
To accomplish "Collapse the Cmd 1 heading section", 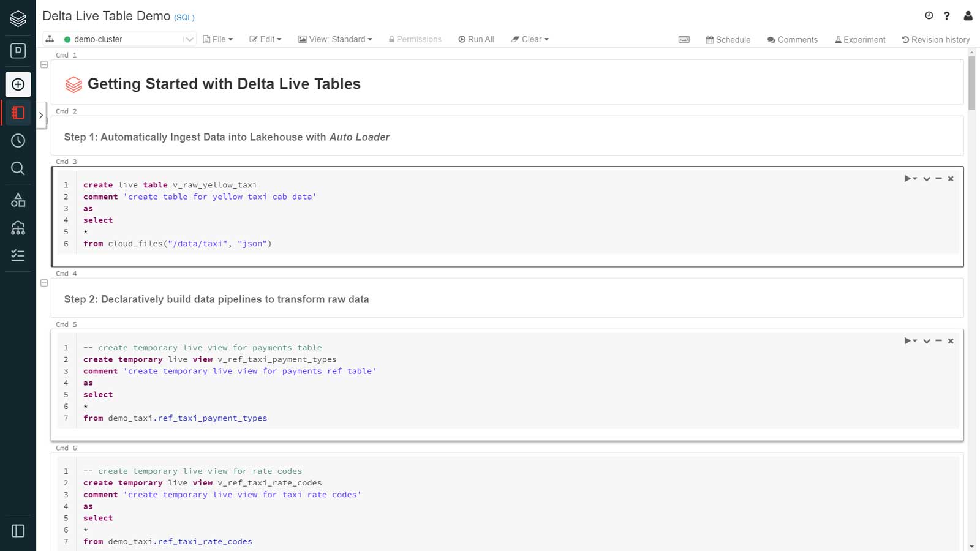I will (44, 64).
